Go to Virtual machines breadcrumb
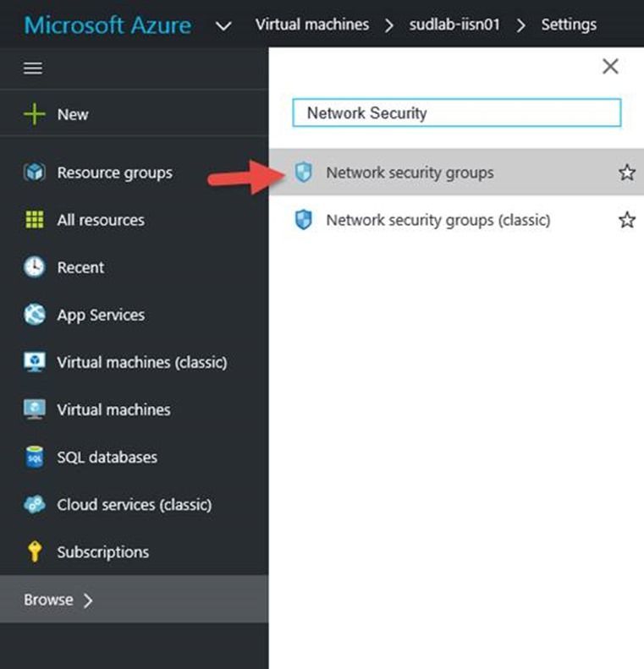Viewport: 644px width, 669px height. tap(311, 25)
